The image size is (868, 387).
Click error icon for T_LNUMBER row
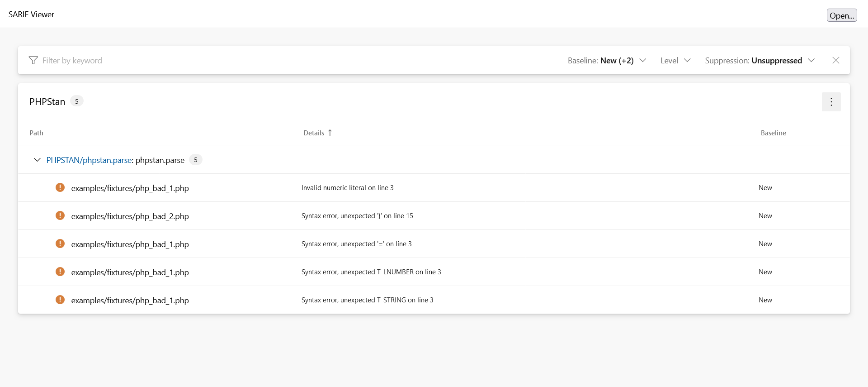point(60,272)
